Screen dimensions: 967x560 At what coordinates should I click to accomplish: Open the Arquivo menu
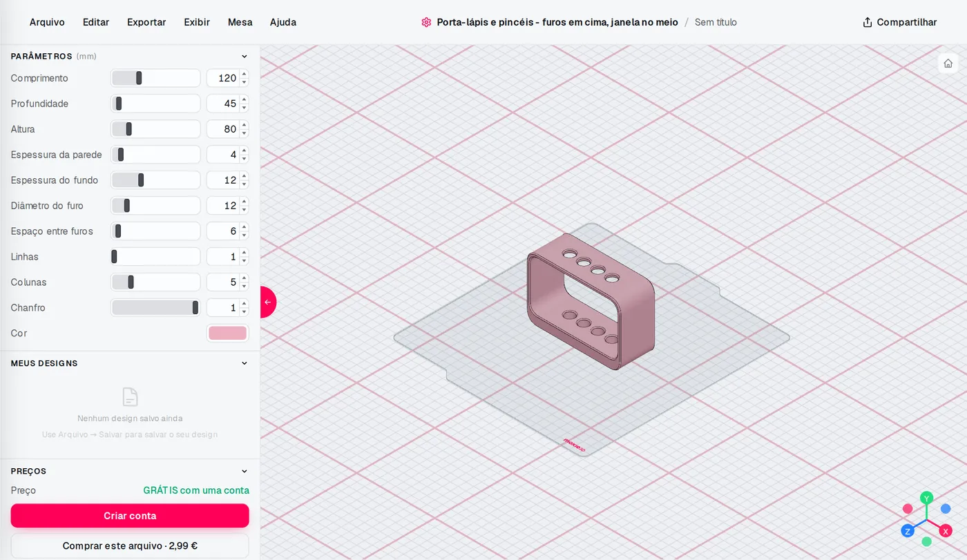pyautogui.click(x=47, y=22)
